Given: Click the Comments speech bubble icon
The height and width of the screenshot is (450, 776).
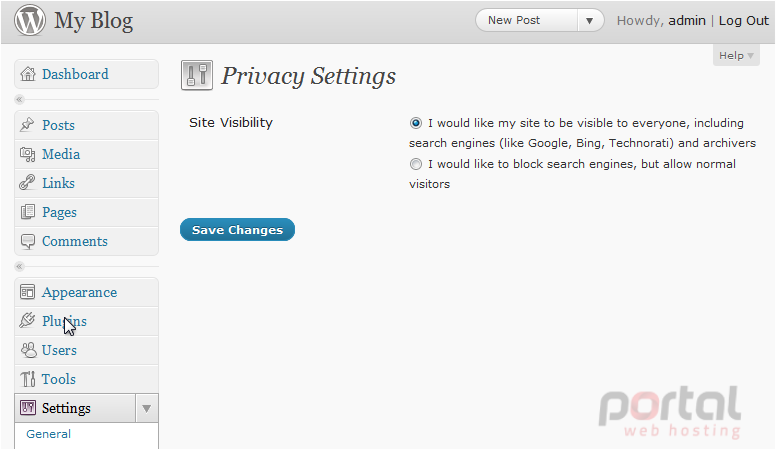Looking at the screenshot, I should click(x=27, y=242).
